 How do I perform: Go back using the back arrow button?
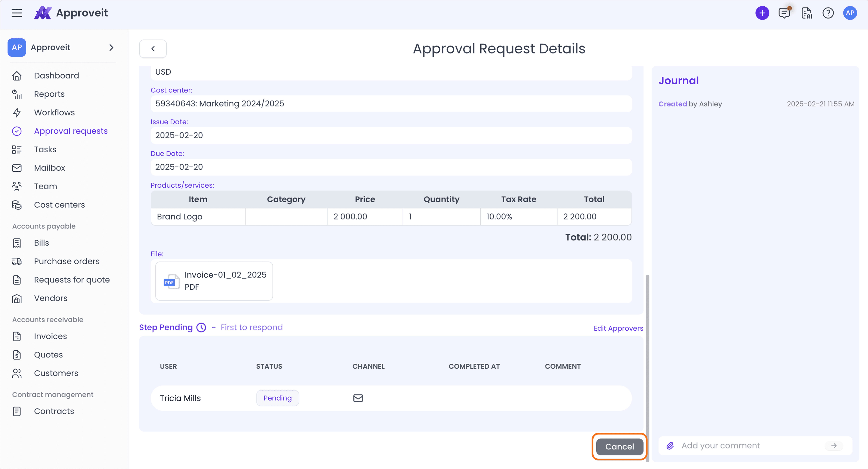pos(153,49)
